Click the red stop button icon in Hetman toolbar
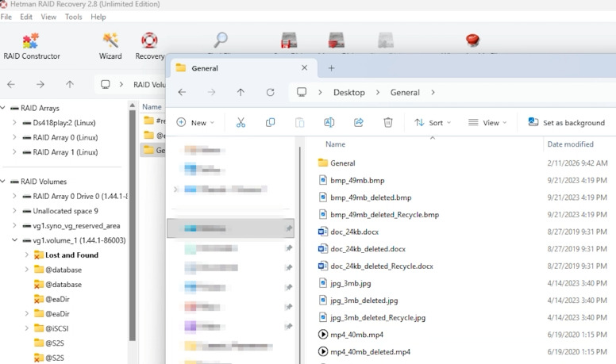616x364 pixels. [x=472, y=40]
